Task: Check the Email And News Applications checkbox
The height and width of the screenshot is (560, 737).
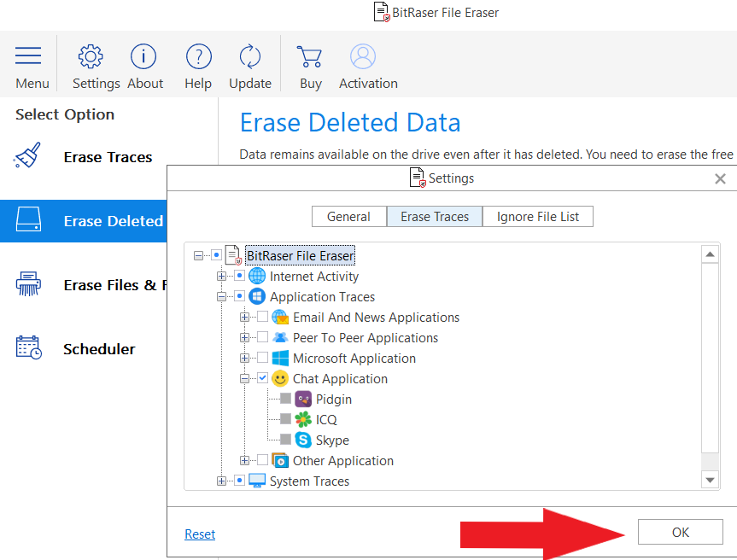Action: point(262,317)
